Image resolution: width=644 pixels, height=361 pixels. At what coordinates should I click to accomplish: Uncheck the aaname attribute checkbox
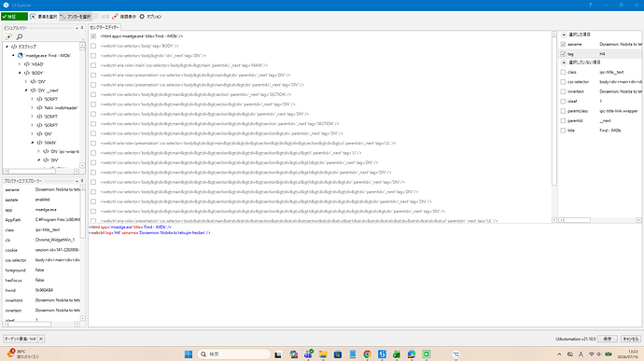point(563,44)
